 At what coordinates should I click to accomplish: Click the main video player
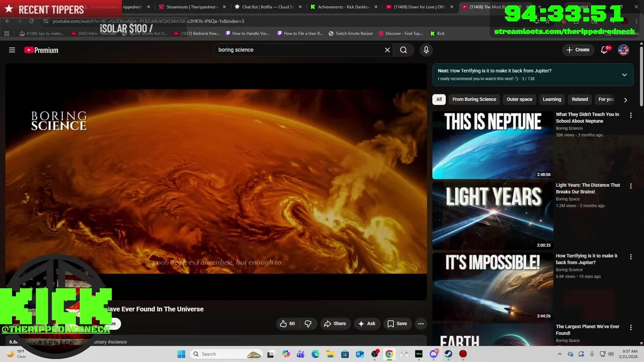pos(216,182)
